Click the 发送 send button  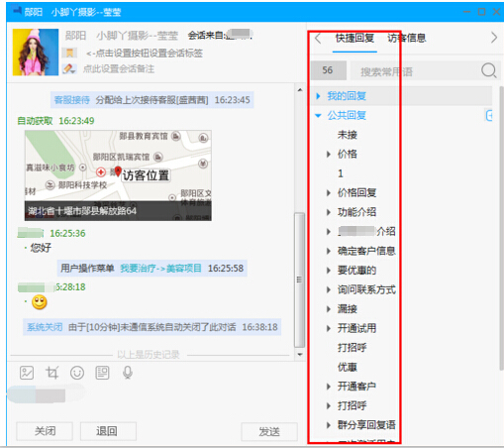click(x=269, y=431)
